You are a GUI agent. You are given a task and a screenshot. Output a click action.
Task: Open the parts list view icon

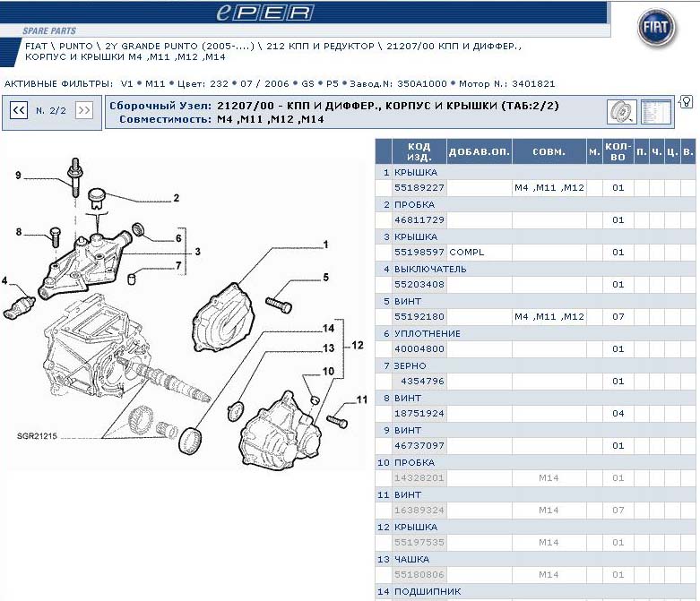click(656, 111)
